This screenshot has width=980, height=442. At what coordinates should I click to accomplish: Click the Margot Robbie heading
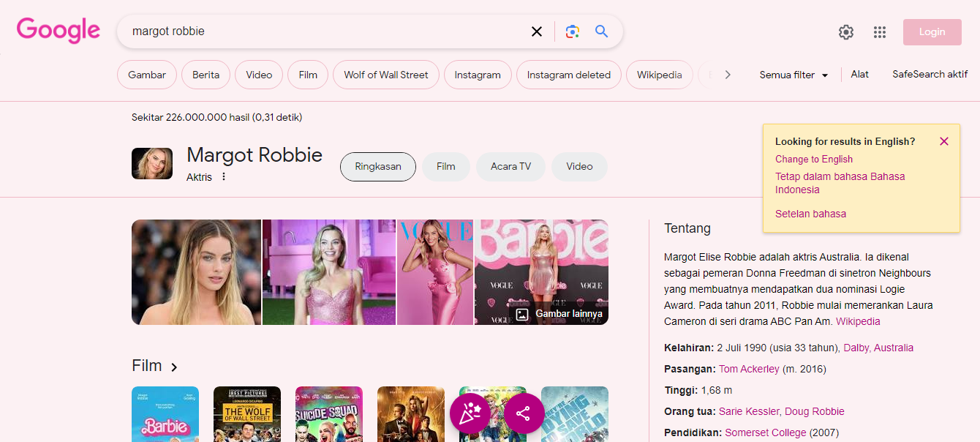(x=255, y=154)
